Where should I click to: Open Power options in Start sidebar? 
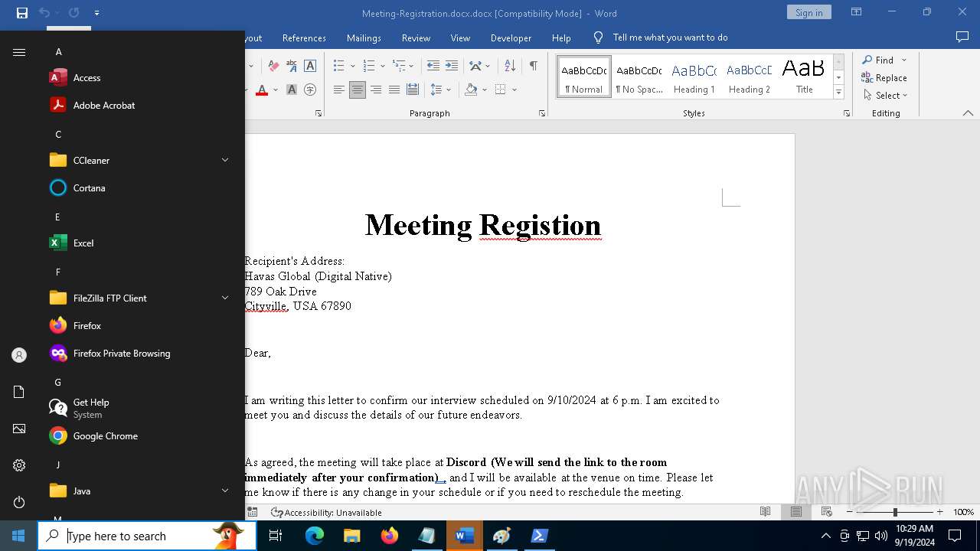tap(19, 502)
